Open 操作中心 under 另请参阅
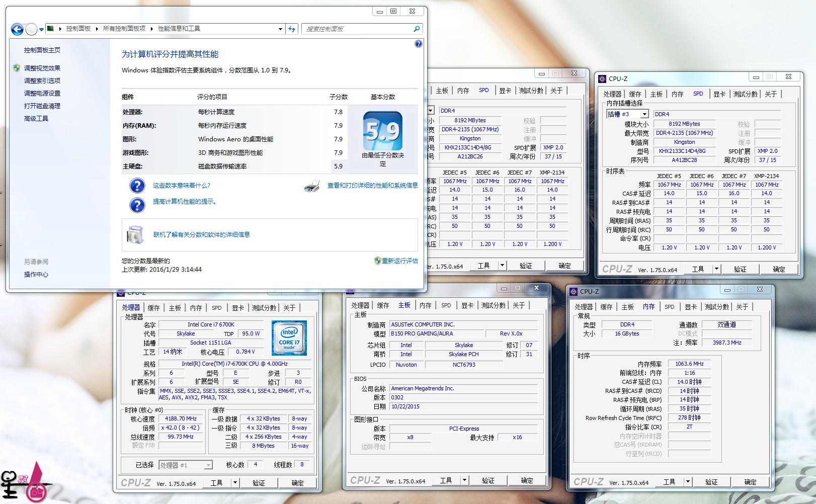Viewport: 816px width, 504px height. [x=36, y=275]
